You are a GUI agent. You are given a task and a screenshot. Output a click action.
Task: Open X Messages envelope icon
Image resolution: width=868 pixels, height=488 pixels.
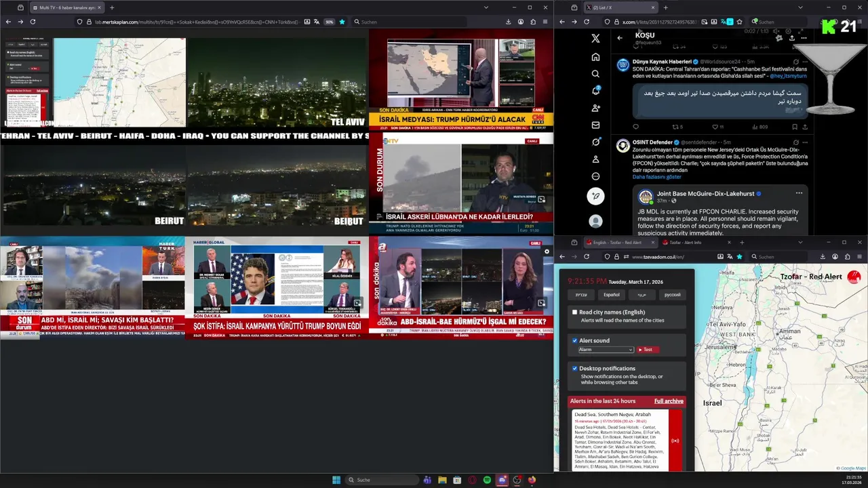pyautogui.click(x=595, y=125)
